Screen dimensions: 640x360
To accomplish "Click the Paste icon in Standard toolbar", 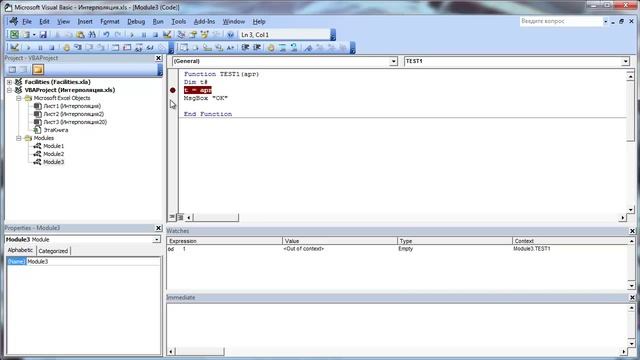I will pyautogui.click(x=80, y=35).
